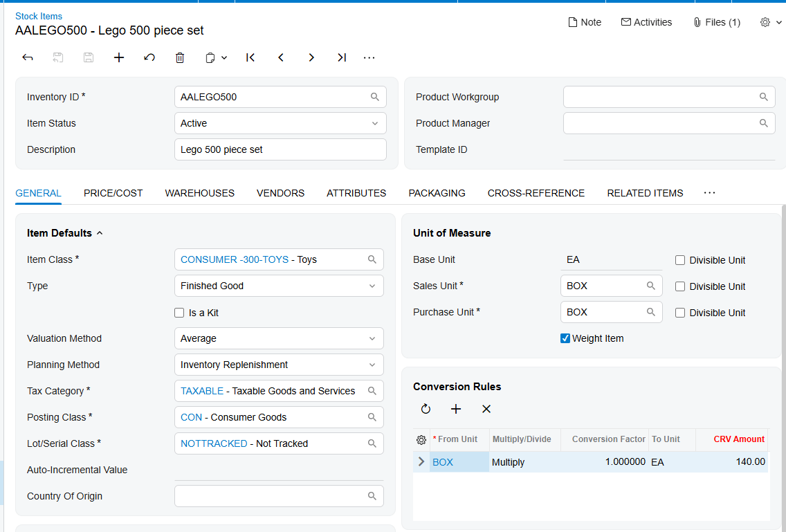786x532 pixels.
Task: Go to the last record
Action: click(x=342, y=57)
